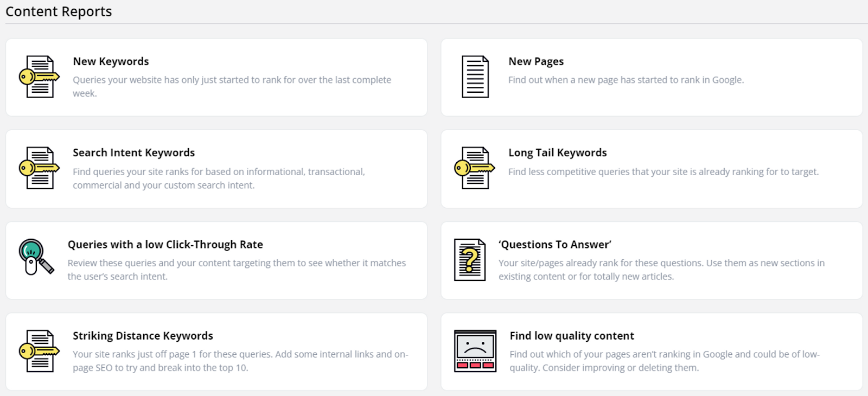Open the Long Tail Keywords report
Image resolution: width=868 pixels, height=396 pixels.
coord(557,152)
